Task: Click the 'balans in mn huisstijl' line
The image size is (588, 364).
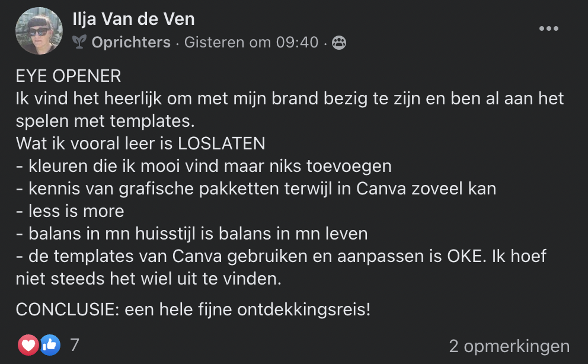Action: [191, 234]
